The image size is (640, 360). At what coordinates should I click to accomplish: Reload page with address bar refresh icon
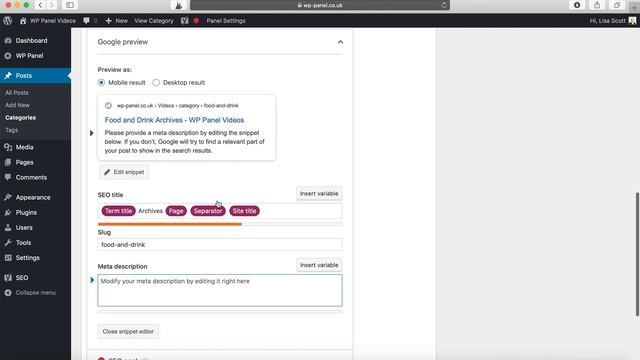click(x=444, y=5)
